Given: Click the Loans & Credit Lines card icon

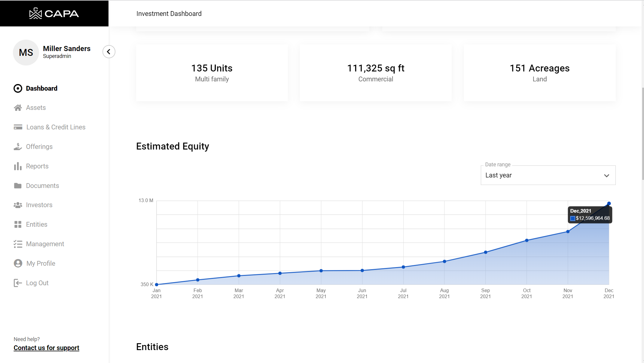Looking at the screenshot, I should click(x=18, y=127).
